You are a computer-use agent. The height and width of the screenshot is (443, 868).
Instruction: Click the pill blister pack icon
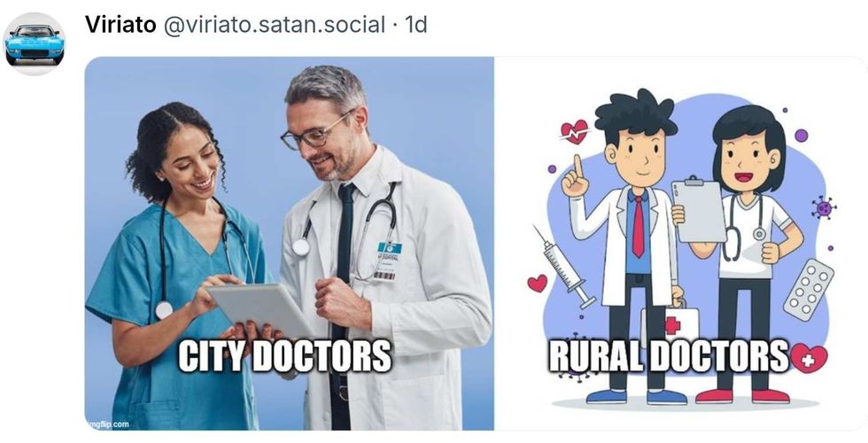pos(808,290)
